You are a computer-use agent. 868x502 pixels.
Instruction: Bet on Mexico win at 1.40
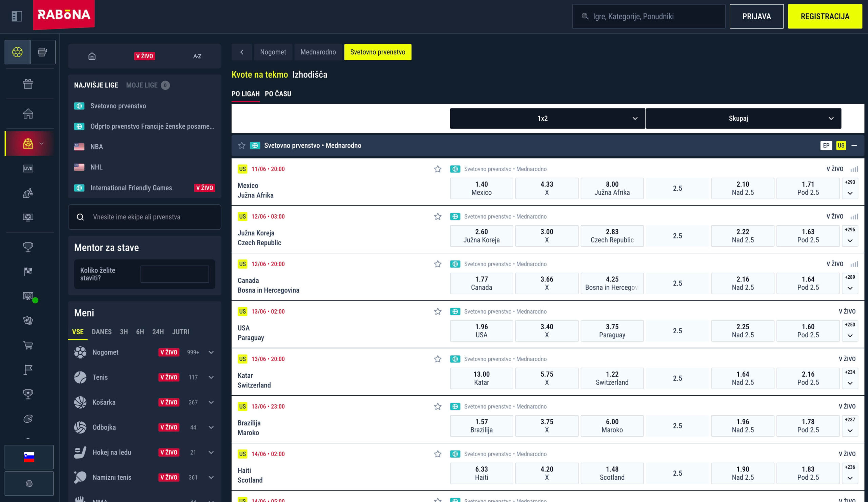point(481,188)
